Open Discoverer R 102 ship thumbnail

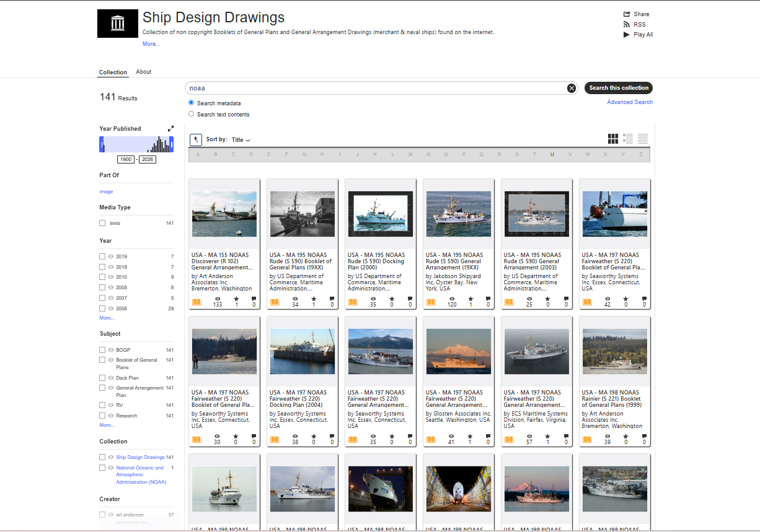click(224, 214)
